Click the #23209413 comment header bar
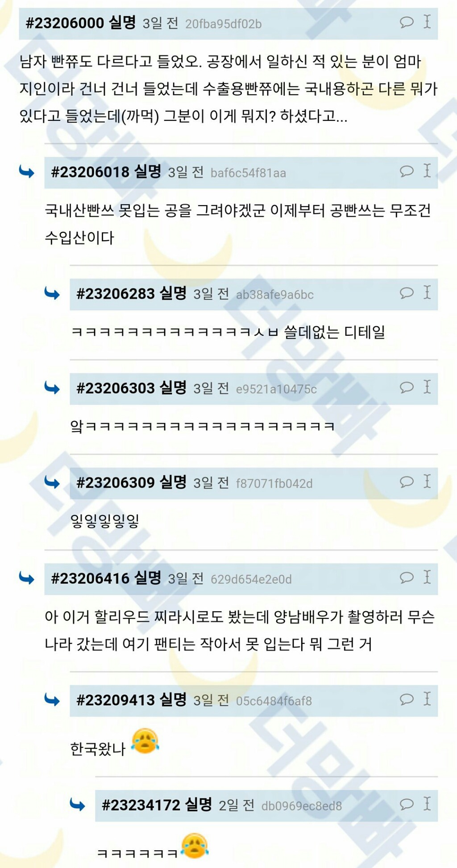Viewport: 457px width, 868px height. tap(253, 700)
